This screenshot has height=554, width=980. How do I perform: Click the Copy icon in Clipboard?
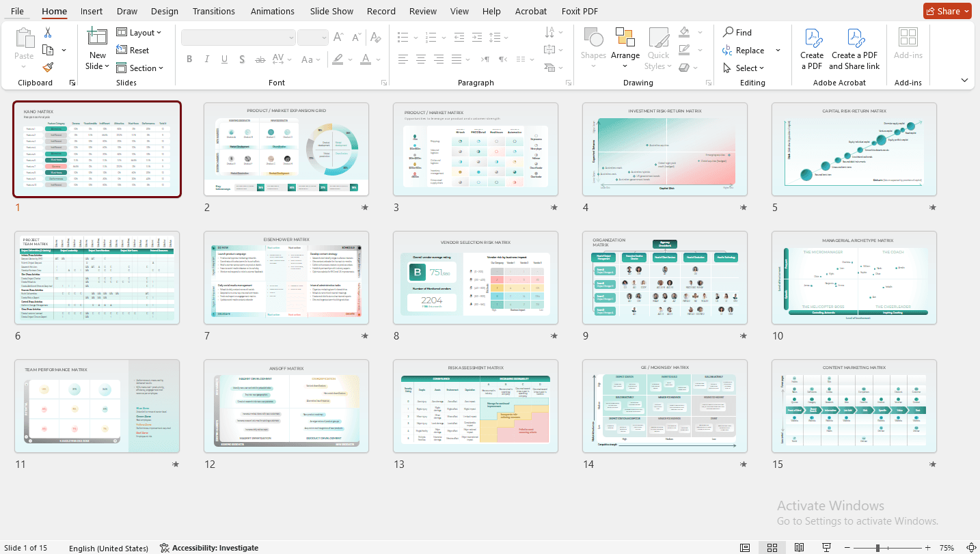tap(48, 50)
